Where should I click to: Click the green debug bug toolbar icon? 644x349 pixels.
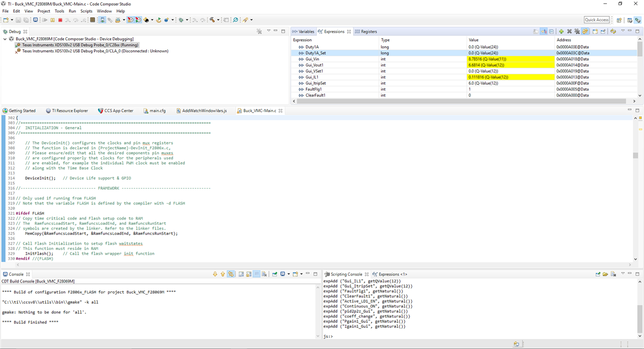pyautogui.click(x=181, y=20)
